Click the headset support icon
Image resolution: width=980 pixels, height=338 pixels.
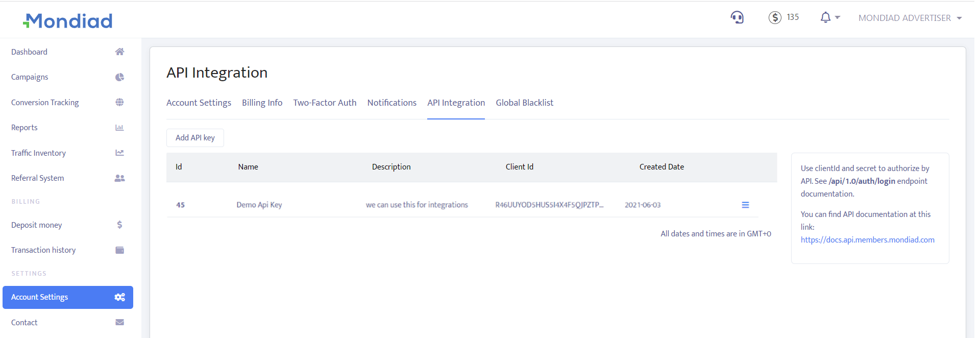pos(737,18)
